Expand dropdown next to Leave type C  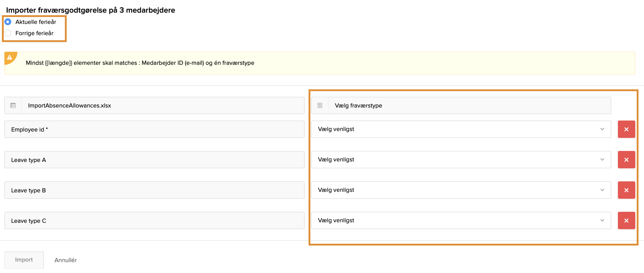click(x=461, y=221)
